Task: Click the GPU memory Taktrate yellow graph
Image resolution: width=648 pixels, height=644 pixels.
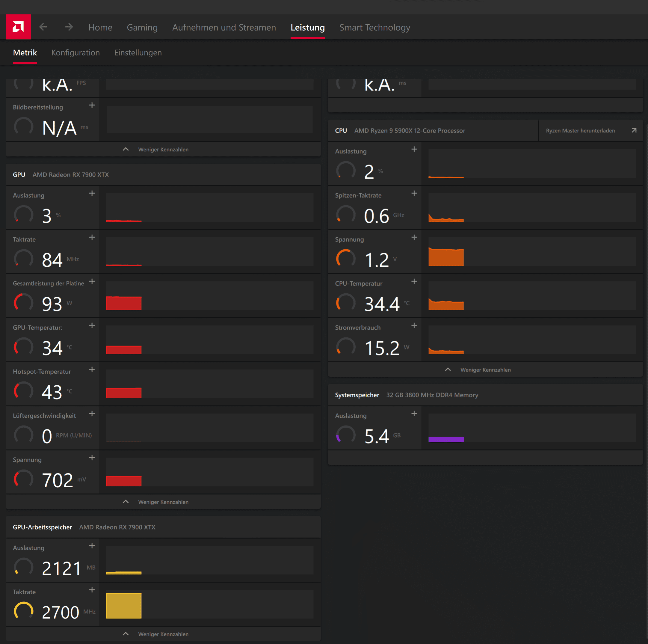Action: click(x=210, y=604)
